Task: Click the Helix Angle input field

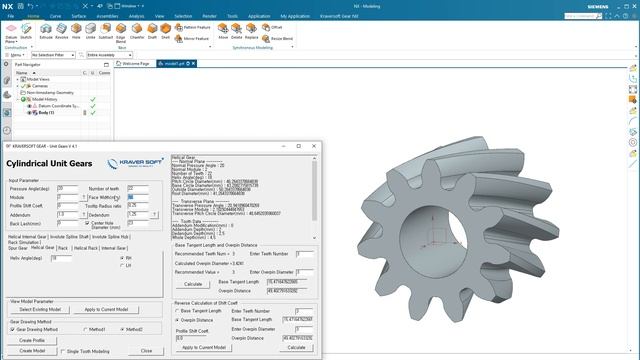Action: [62, 258]
